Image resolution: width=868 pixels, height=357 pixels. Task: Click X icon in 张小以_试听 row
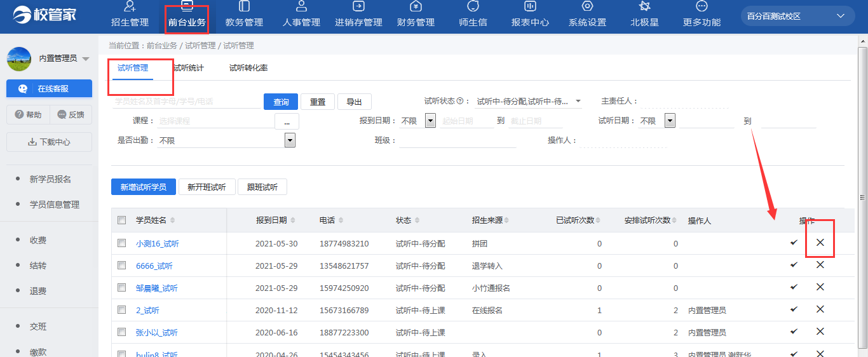click(820, 332)
